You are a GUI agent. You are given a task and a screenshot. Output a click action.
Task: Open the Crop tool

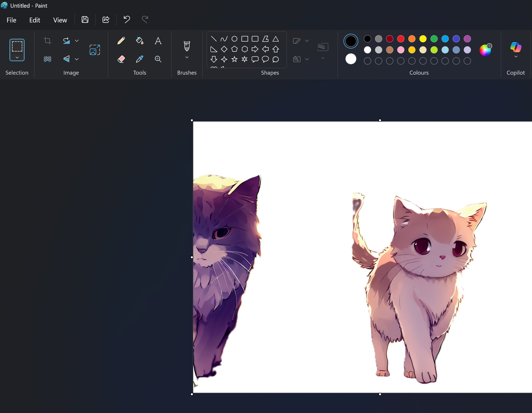[48, 40]
